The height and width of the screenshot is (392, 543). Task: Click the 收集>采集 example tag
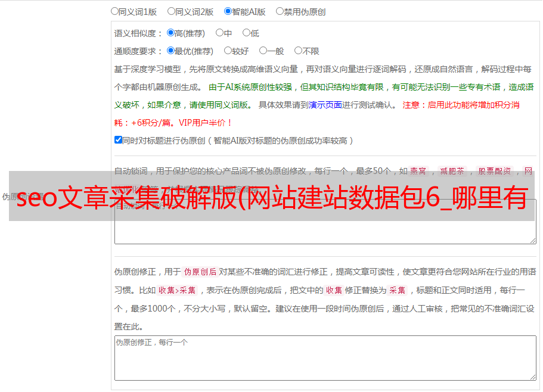(177, 290)
